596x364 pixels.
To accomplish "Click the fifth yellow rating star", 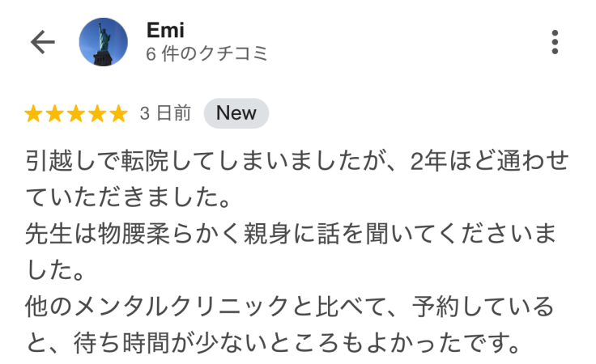I will click(x=118, y=113).
